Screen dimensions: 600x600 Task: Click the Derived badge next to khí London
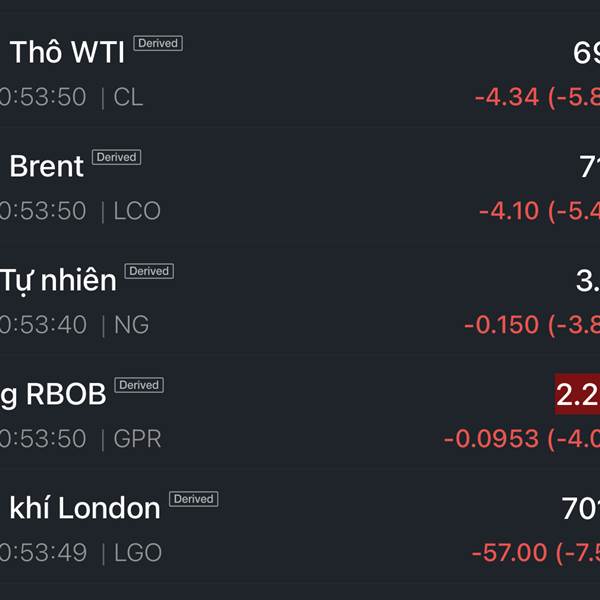pos(194,499)
